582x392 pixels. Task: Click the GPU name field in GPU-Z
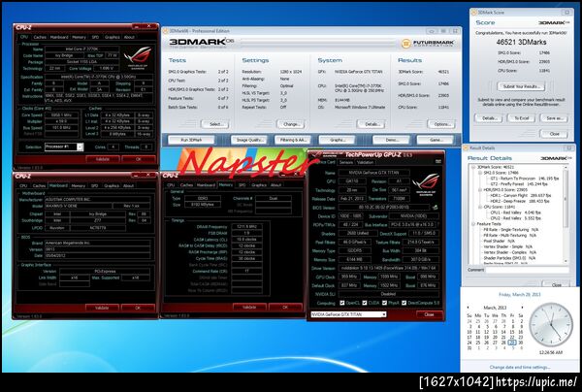point(373,173)
